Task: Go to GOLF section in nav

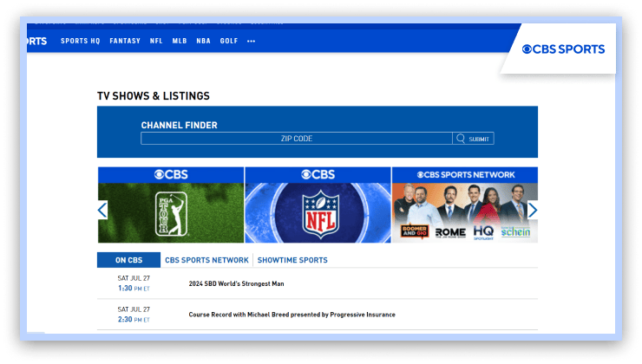Action: pyautogui.click(x=229, y=41)
